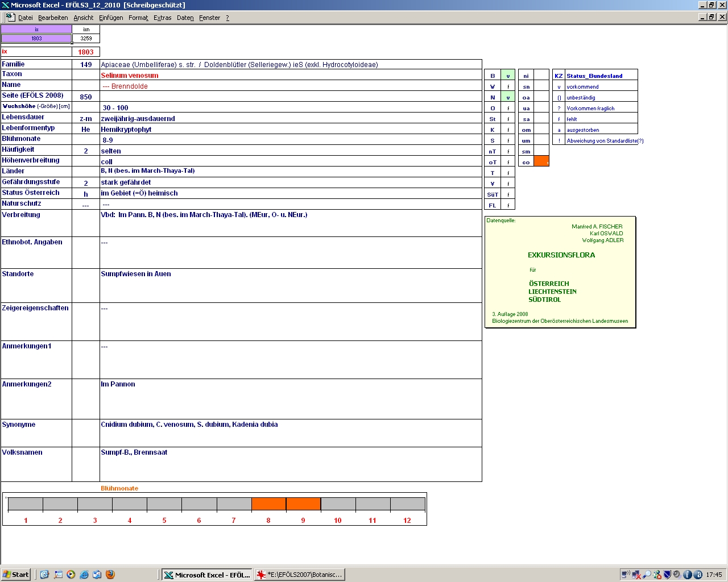Click the taskbar clock showing 17:45
728x582 pixels.
[x=714, y=575]
